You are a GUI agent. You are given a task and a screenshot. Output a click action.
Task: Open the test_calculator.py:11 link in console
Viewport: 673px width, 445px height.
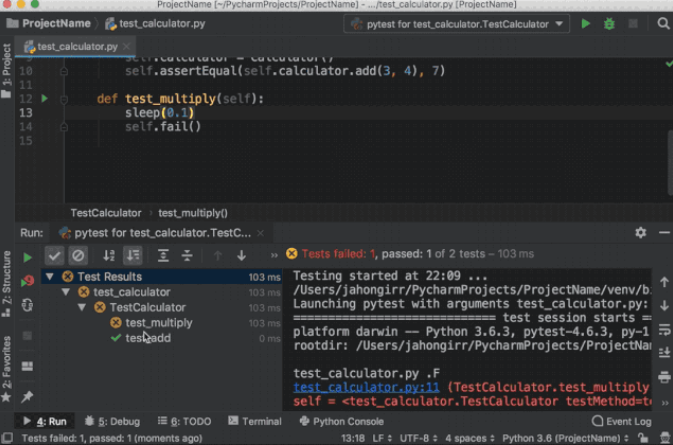[x=366, y=387]
